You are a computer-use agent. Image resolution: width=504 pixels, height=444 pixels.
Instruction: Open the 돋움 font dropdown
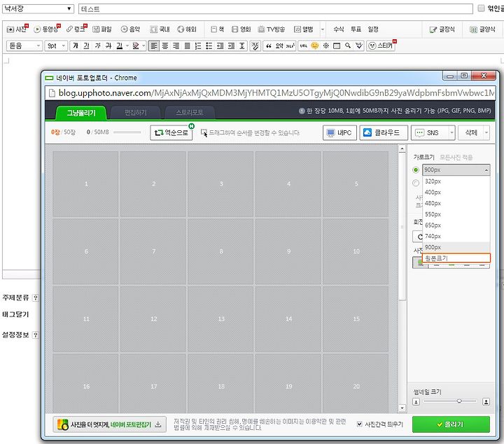pyautogui.click(x=24, y=46)
